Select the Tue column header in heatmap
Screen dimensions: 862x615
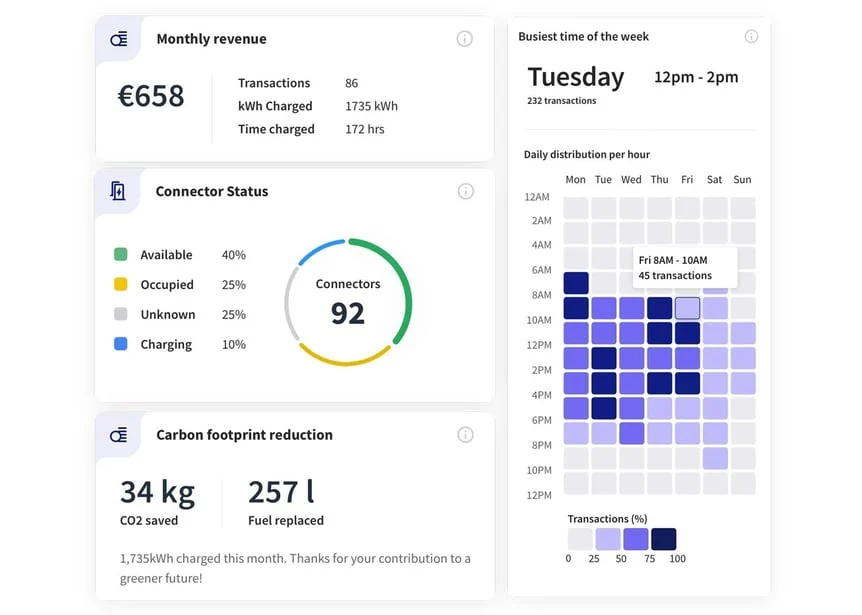point(603,180)
